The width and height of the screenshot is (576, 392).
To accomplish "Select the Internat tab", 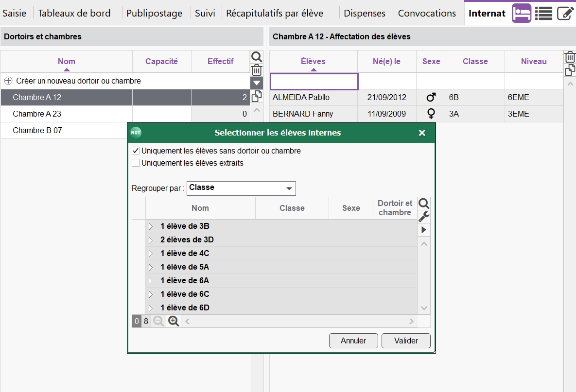I will click(x=487, y=13).
